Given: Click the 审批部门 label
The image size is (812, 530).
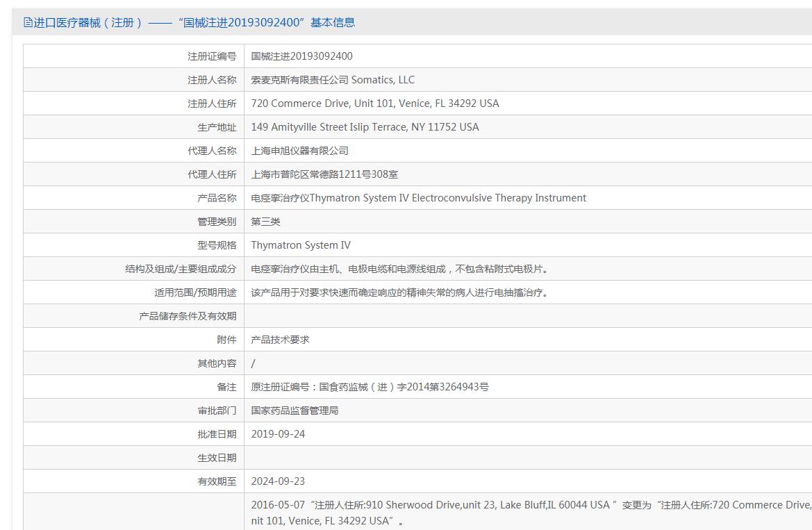Looking at the screenshot, I should pos(217,411).
